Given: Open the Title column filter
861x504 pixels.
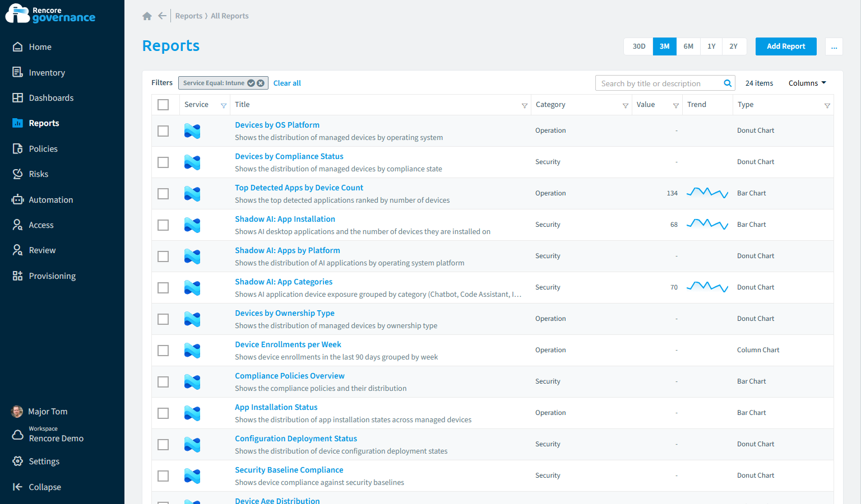Looking at the screenshot, I should point(525,105).
